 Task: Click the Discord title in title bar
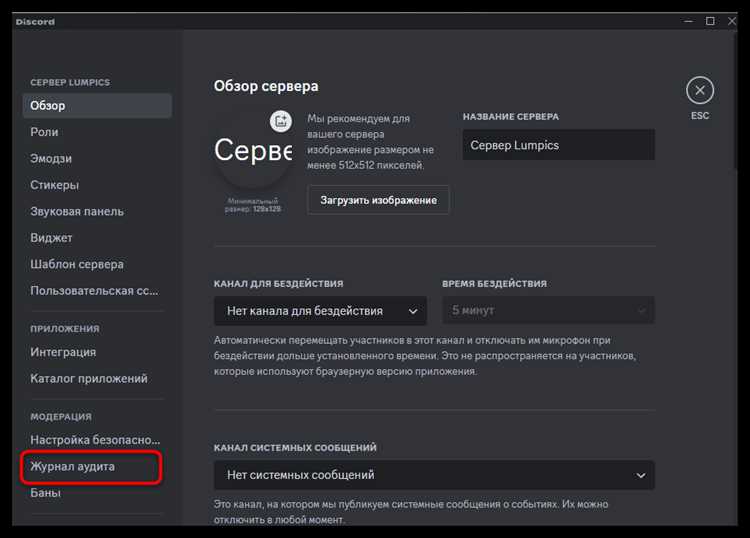point(35,22)
